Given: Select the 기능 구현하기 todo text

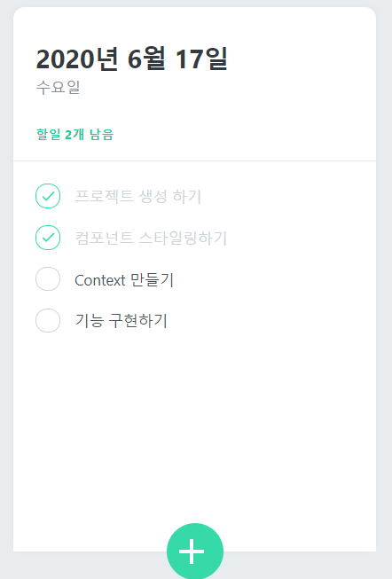Looking at the screenshot, I should [x=122, y=320].
